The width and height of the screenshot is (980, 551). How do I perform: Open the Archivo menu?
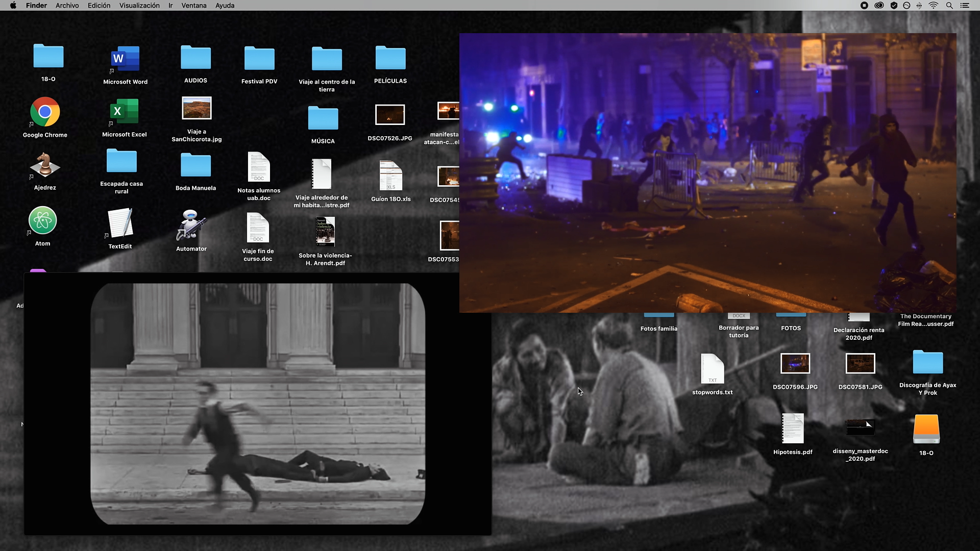click(x=67, y=6)
